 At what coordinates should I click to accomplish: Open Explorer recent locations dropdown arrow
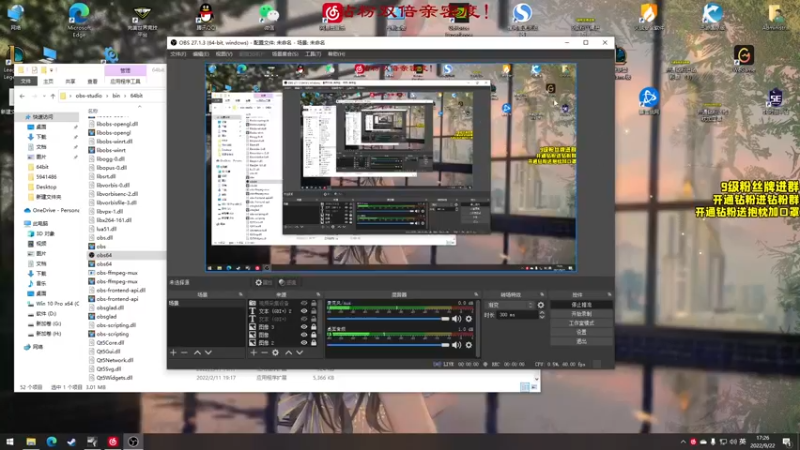(44, 96)
